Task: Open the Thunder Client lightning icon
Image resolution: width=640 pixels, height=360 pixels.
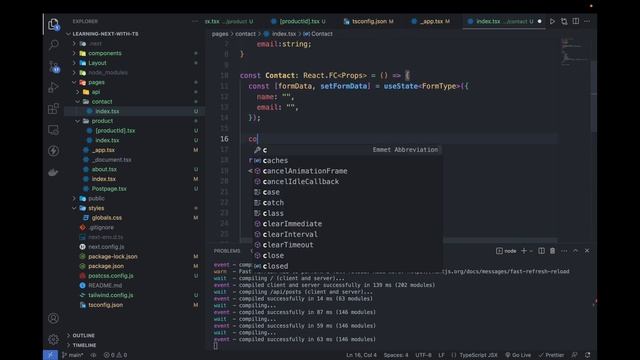Action: [53, 151]
